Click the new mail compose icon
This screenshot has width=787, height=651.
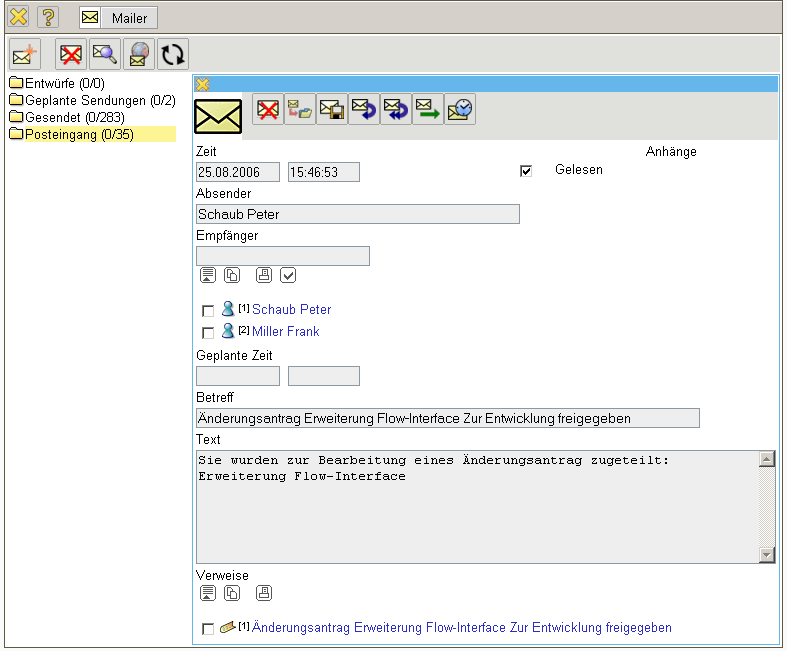[24, 54]
